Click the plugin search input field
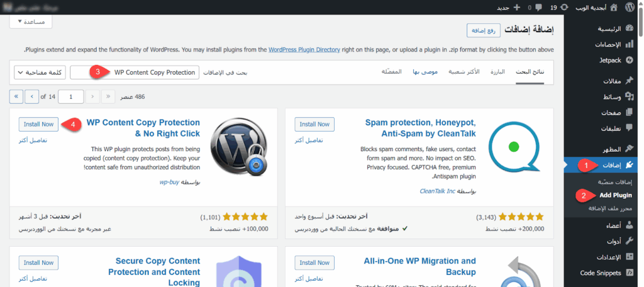644x287 pixels. point(135,72)
